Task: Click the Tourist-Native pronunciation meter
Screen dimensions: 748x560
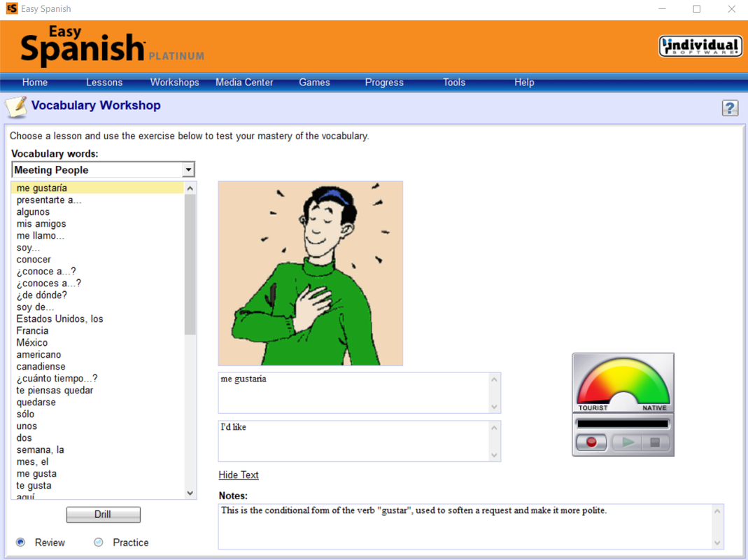Action: coord(623,382)
